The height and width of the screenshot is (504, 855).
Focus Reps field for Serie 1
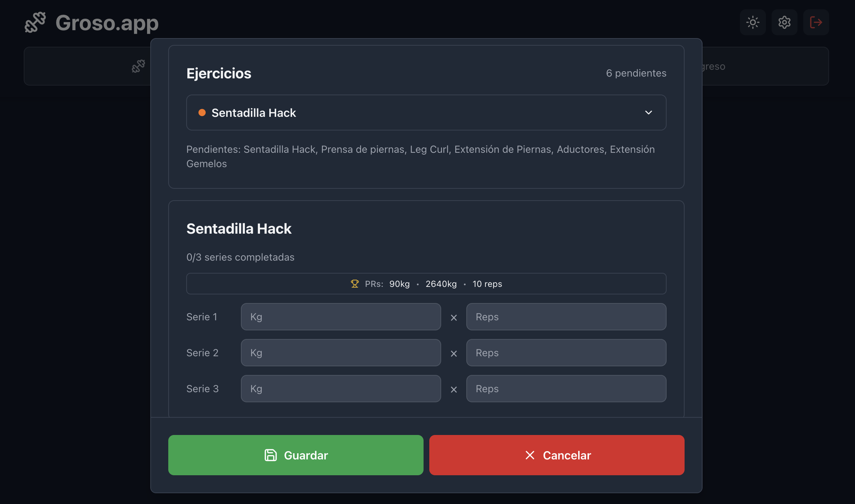click(566, 317)
